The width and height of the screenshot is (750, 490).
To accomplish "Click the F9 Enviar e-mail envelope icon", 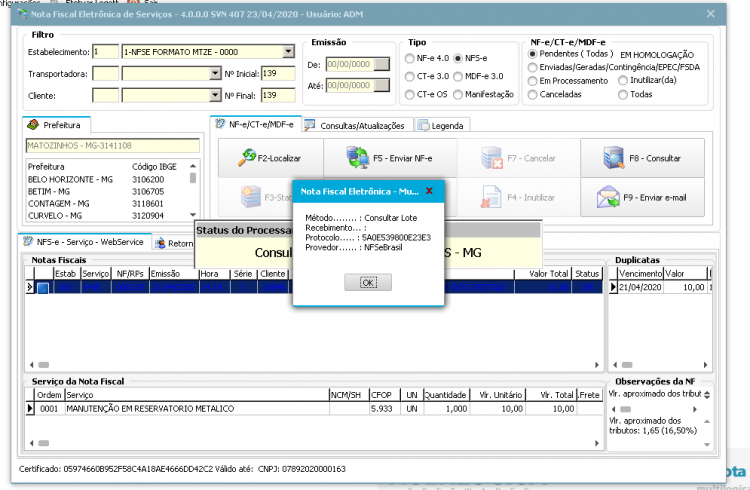I will pyautogui.click(x=608, y=197).
